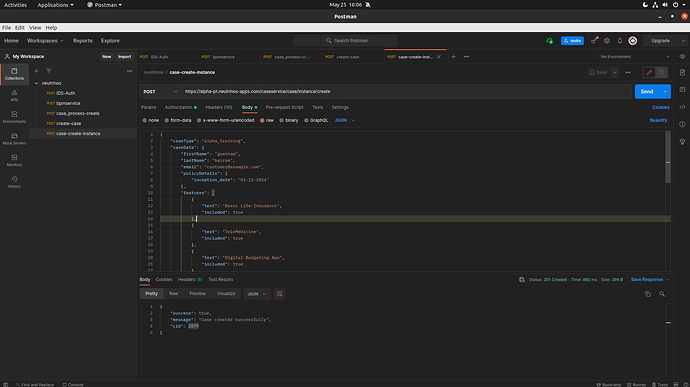Open the Collections sidebar panel

coord(14,74)
